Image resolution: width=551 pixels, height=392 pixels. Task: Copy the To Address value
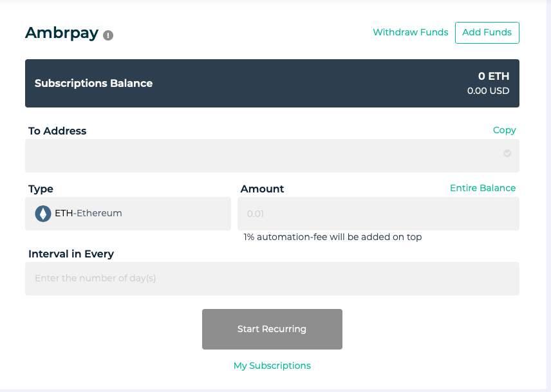pos(504,130)
